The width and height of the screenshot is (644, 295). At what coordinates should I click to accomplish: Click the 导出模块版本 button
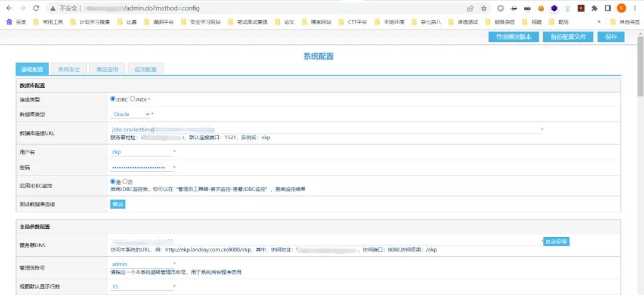513,37
